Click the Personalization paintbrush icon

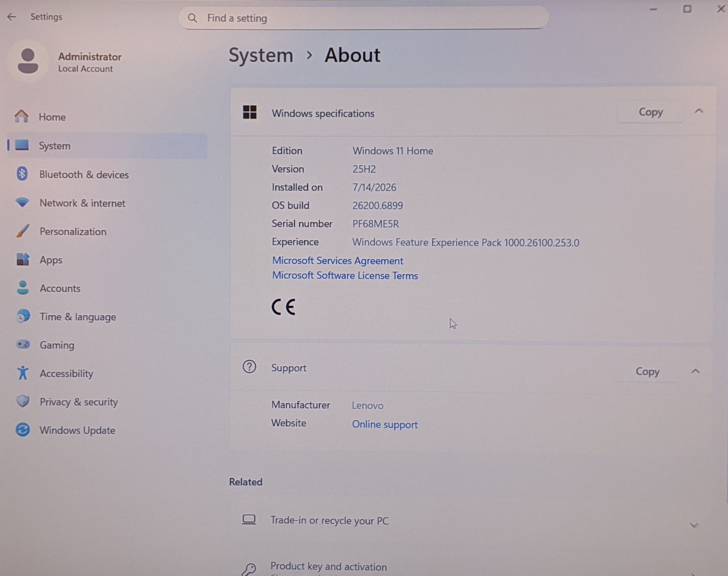[x=22, y=231]
